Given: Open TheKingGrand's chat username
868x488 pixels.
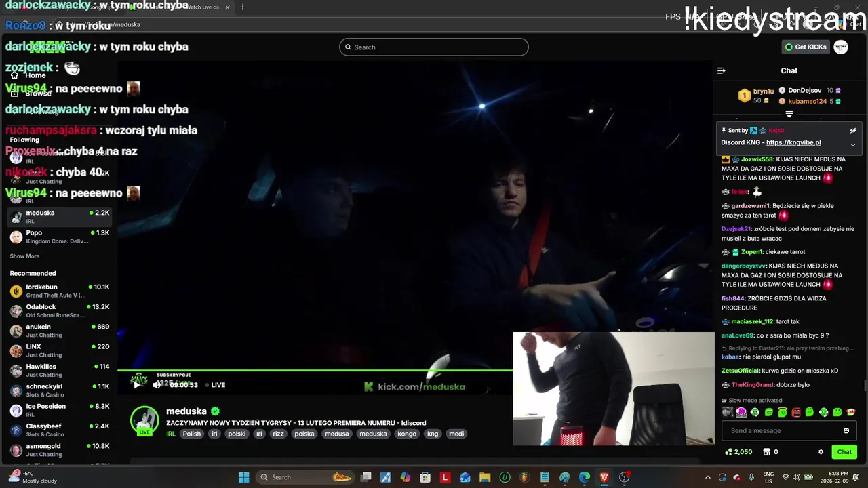Looking at the screenshot, I should (x=751, y=385).
